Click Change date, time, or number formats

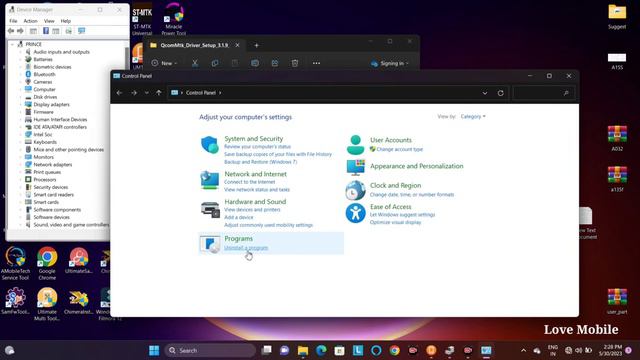pos(412,195)
